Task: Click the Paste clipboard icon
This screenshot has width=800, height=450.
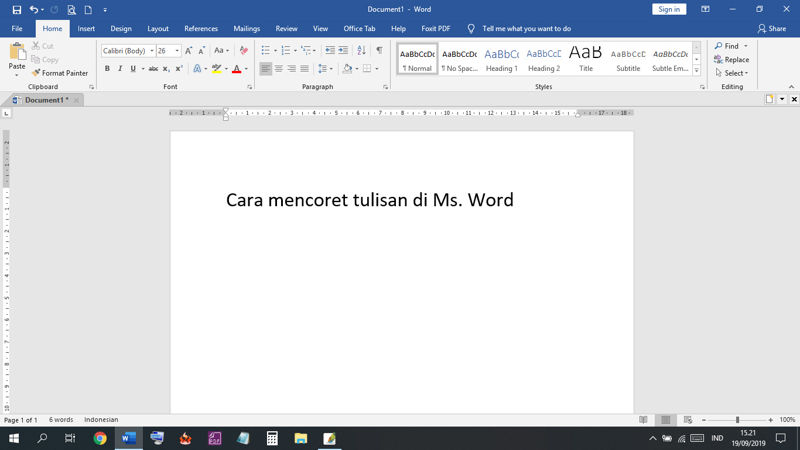Action: pos(17,53)
